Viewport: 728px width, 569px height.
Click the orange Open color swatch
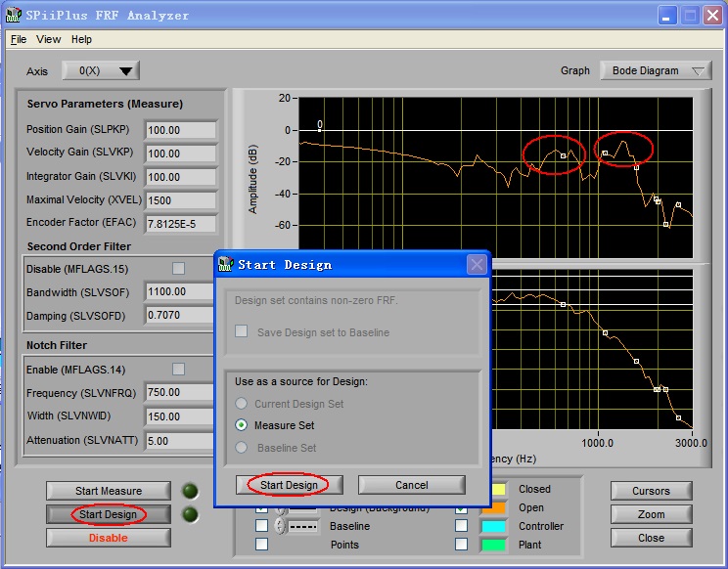[494, 507]
